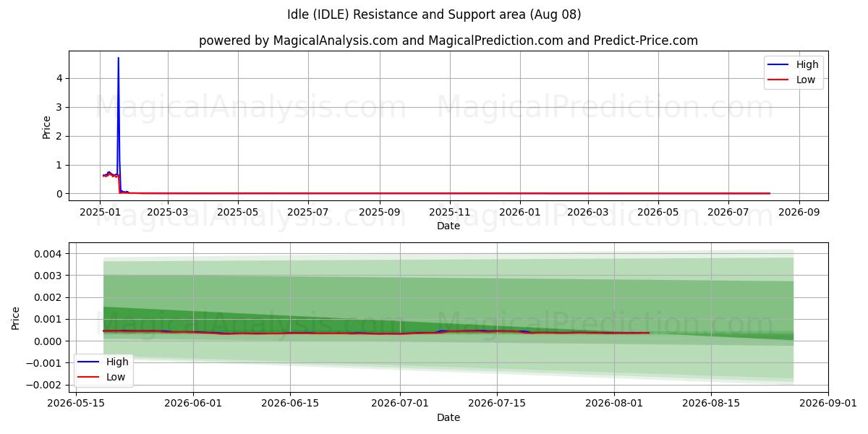Viewport: 868px width, 434px height.
Task: Click the '2026-08-01' bottom axis label
Action: point(614,404)
